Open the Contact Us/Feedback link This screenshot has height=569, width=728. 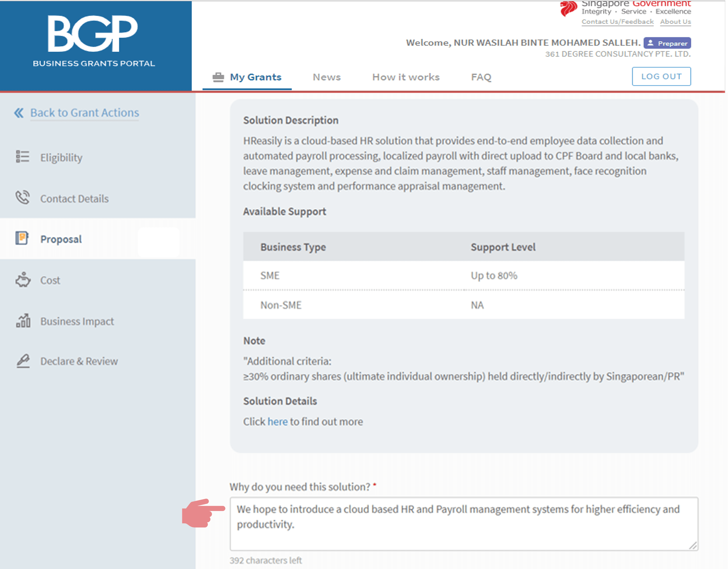(617, 22)
